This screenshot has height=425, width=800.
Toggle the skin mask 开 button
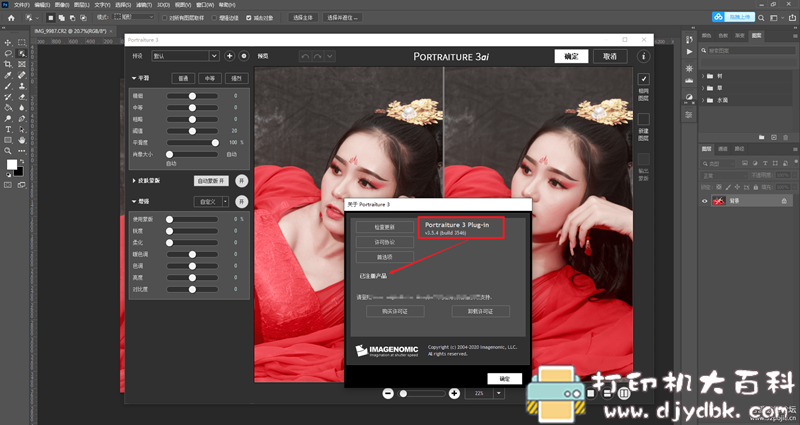click(x=242, y=181)
